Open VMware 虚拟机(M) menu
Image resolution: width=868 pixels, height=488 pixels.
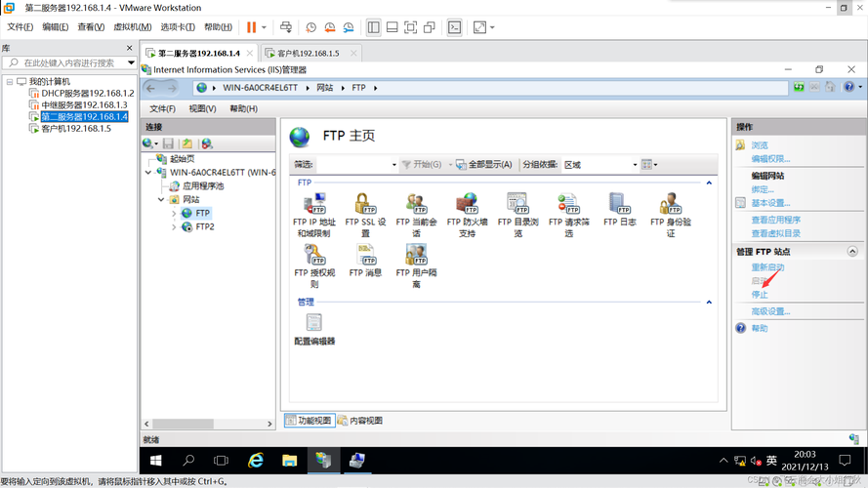[x=133, y=27]
